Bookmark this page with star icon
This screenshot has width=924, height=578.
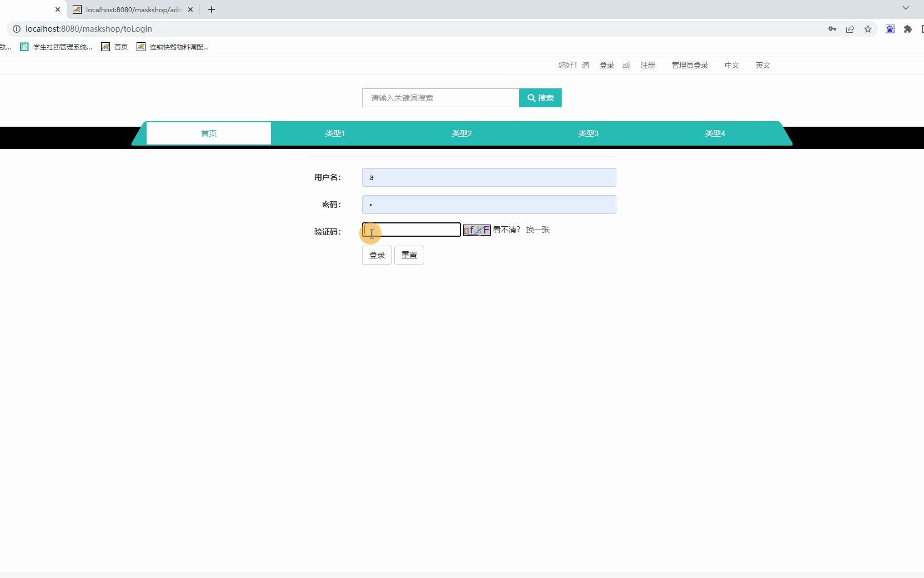point(868,29)
